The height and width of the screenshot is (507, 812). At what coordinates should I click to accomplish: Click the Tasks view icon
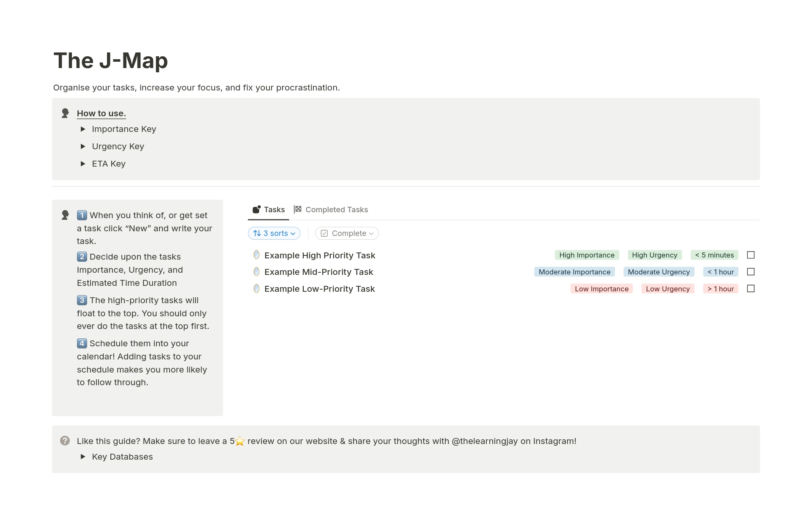tap(256, 209)
